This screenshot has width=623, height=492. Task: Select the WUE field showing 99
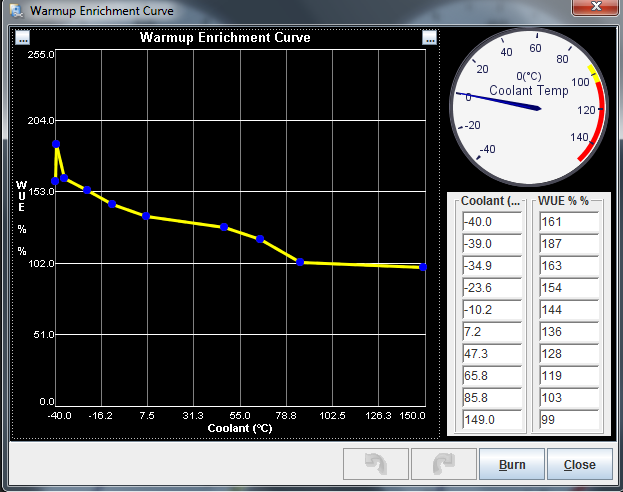(569, 420)
